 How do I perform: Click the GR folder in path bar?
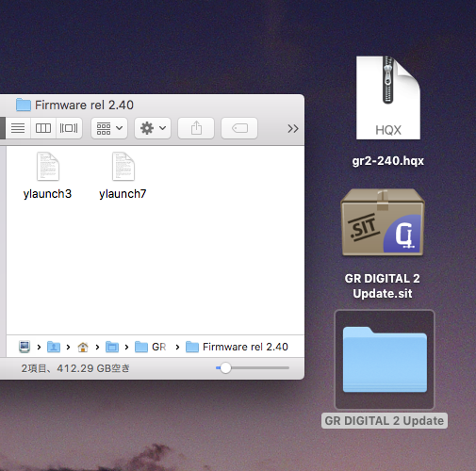pyautogui.click(x=150, y=347)
